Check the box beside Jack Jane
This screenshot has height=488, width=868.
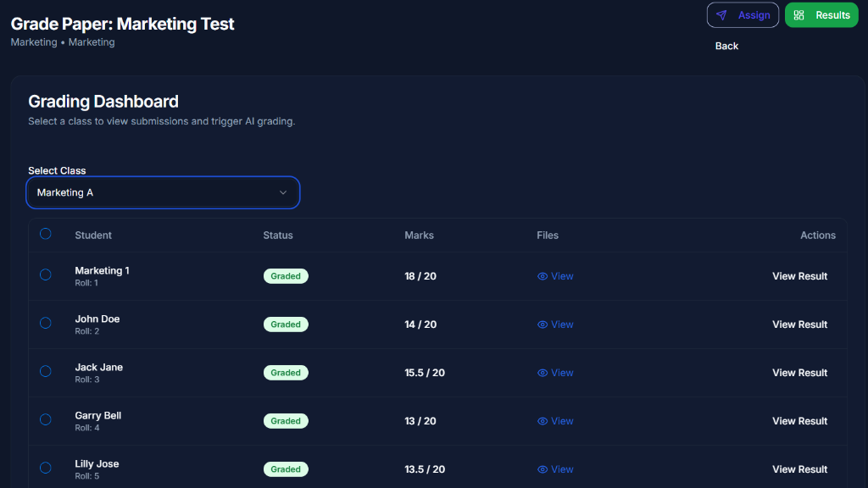click(46, 371)
